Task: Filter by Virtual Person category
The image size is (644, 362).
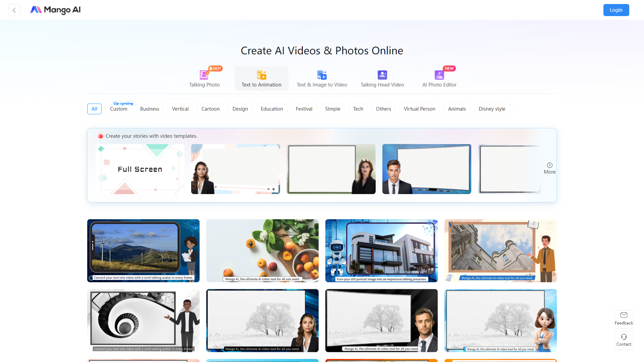Action: point(419,109)
